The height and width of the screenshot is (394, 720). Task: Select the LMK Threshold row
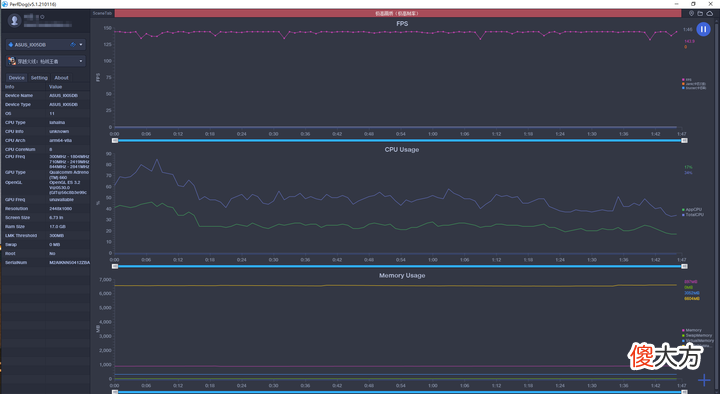point(46,236)
